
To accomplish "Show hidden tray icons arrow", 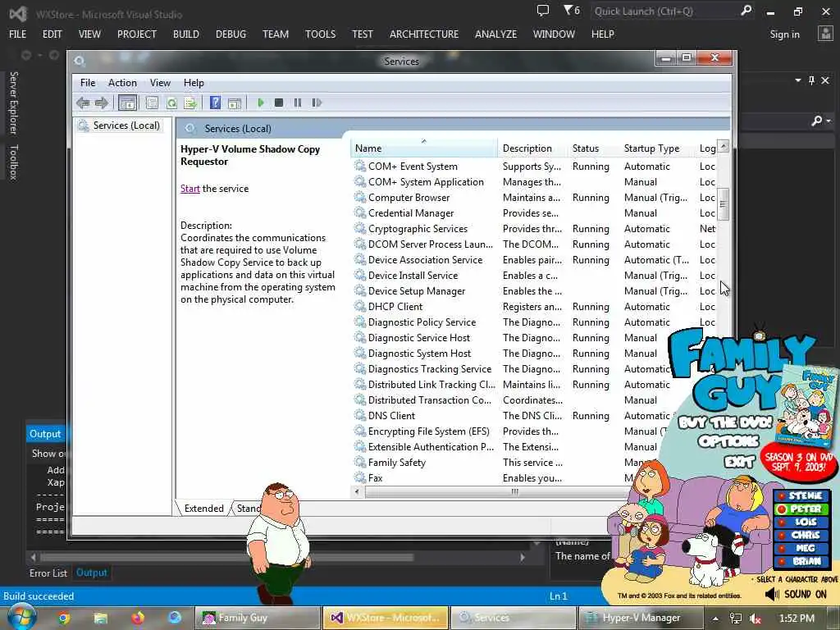I will click(x=715, y=619).
